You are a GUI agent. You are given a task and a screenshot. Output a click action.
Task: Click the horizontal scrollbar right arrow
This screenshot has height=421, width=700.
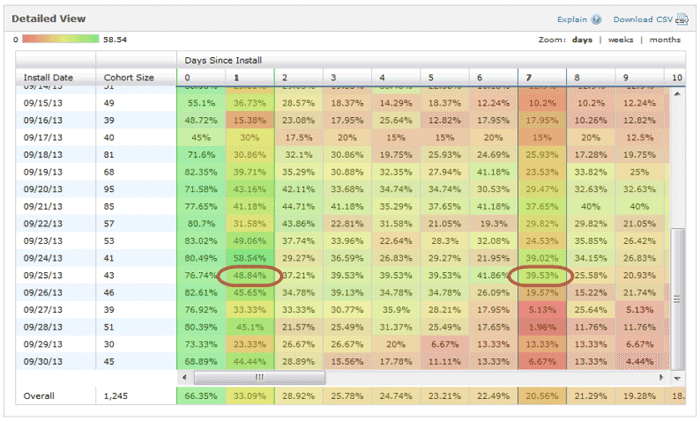pos(662,378)
